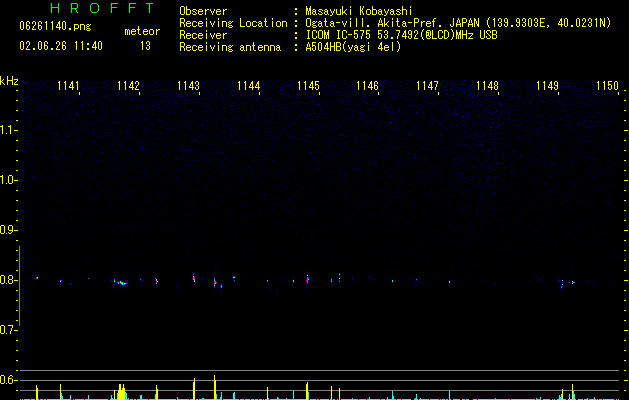Click the 1144 time axis marker
629x400 pixels.
(x=248, y=85)
